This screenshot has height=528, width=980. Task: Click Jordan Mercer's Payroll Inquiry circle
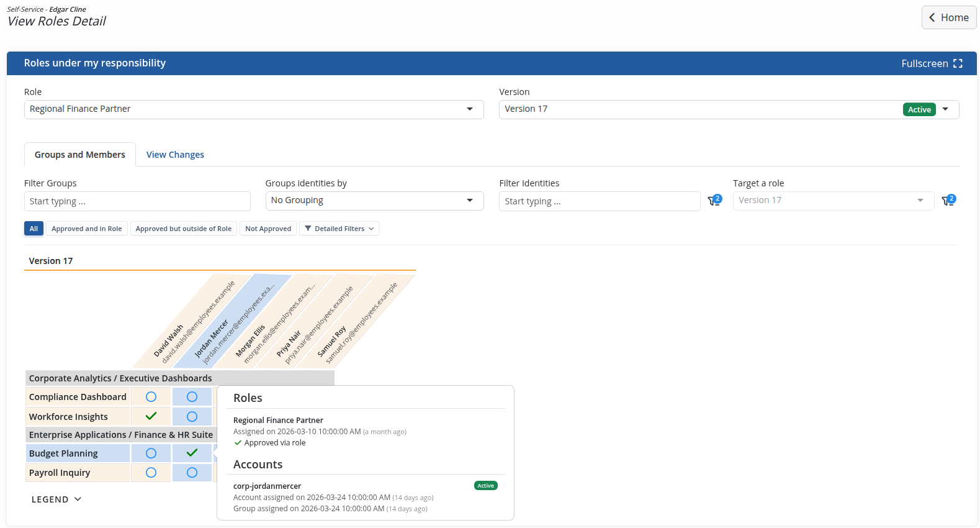(192, 473)
